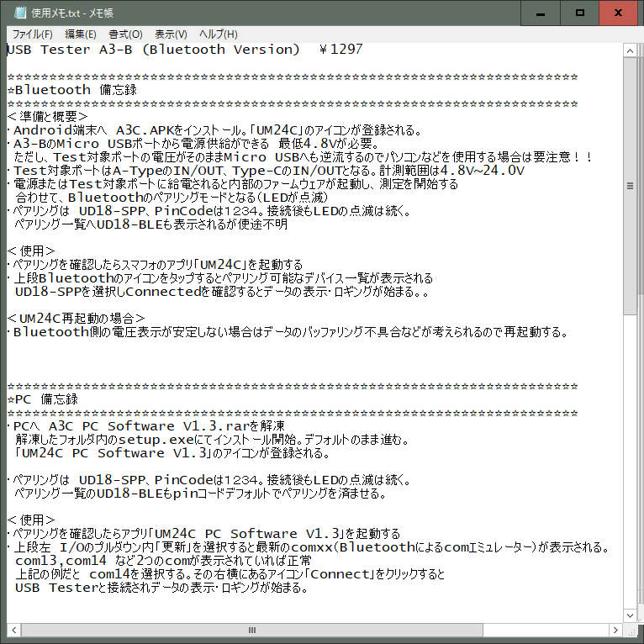Click the line starting '解凍したフォルダ内のsetup.exe'
This screenshot has height=644, width=644.
tap(213, 440)
